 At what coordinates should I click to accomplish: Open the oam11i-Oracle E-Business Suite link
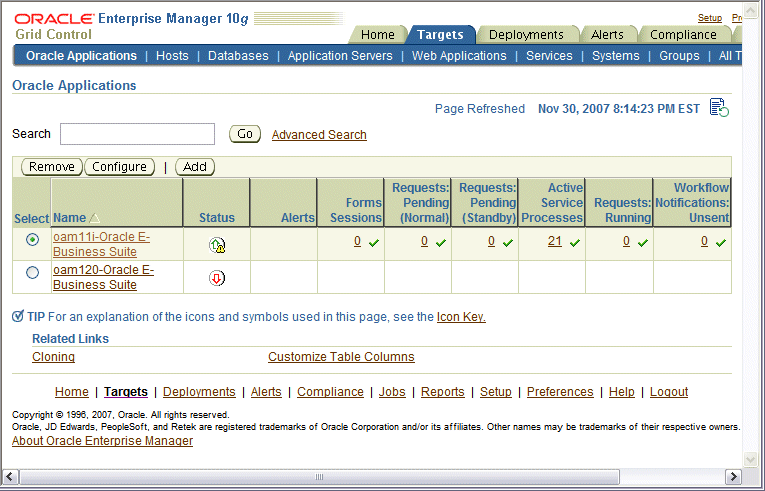pyautogui.click(x=101, y=244)
